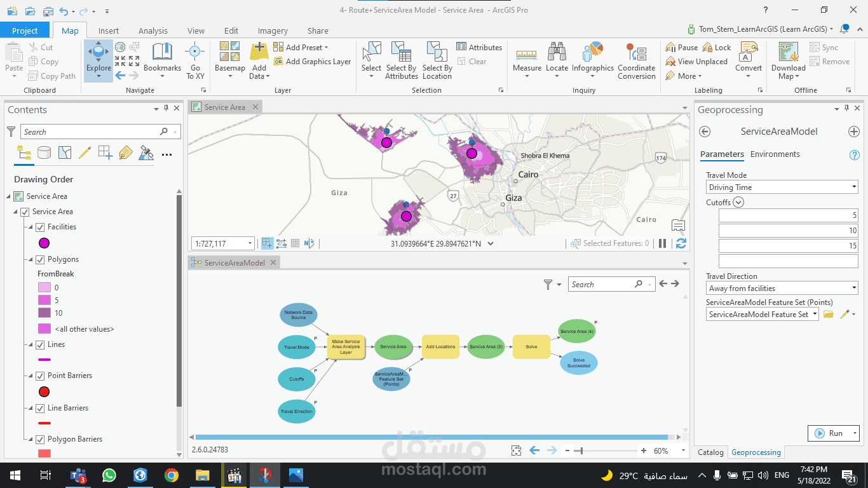Open the Basemap gallery

(x=229, y=60)
